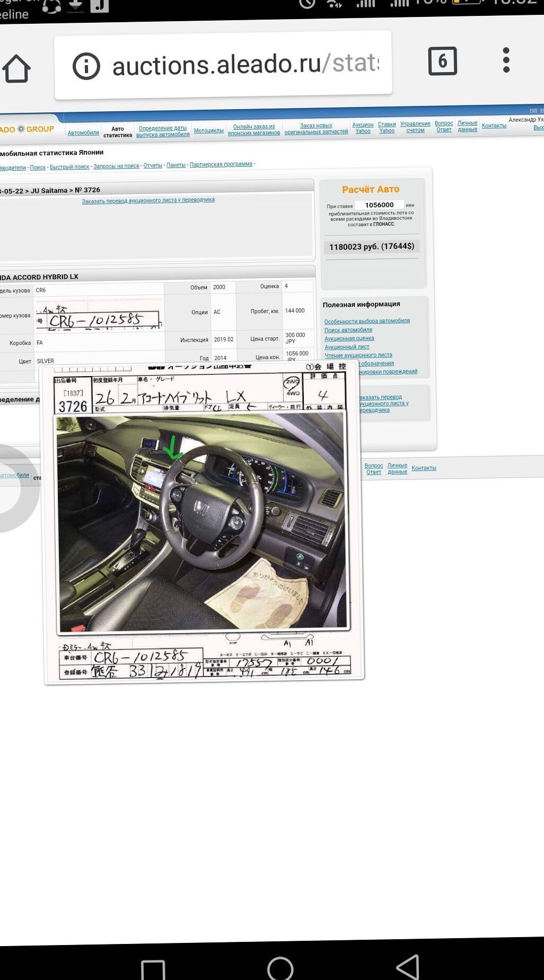
Task: Click the options value AC
Action: (217, 312)
